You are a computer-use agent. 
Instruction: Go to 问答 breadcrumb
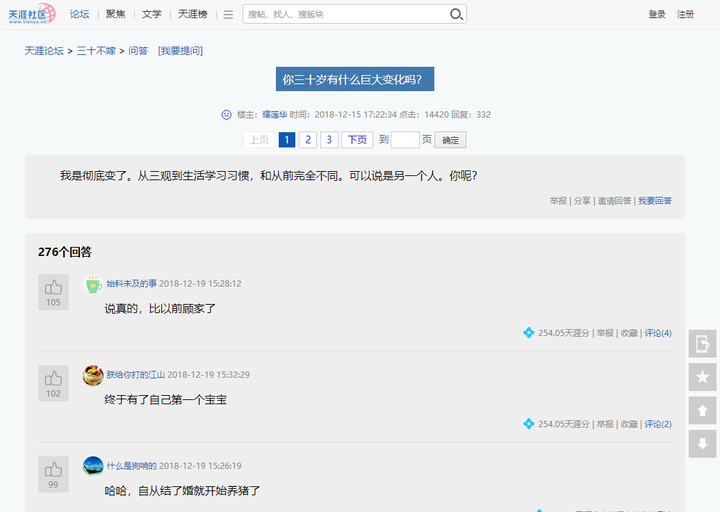pos(138,51)
